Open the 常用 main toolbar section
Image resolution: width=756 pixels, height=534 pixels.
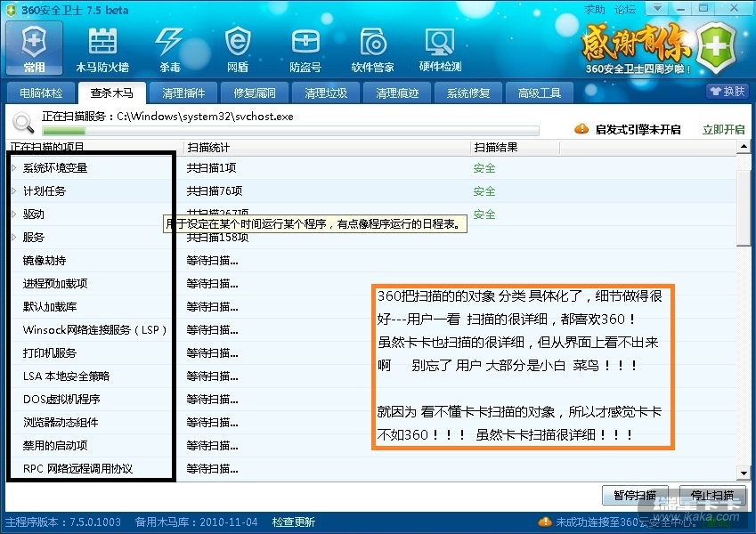[34, 48]
